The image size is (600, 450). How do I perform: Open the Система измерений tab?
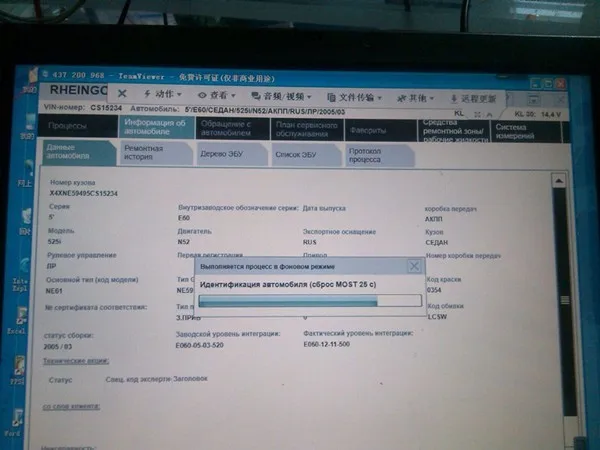527,132
